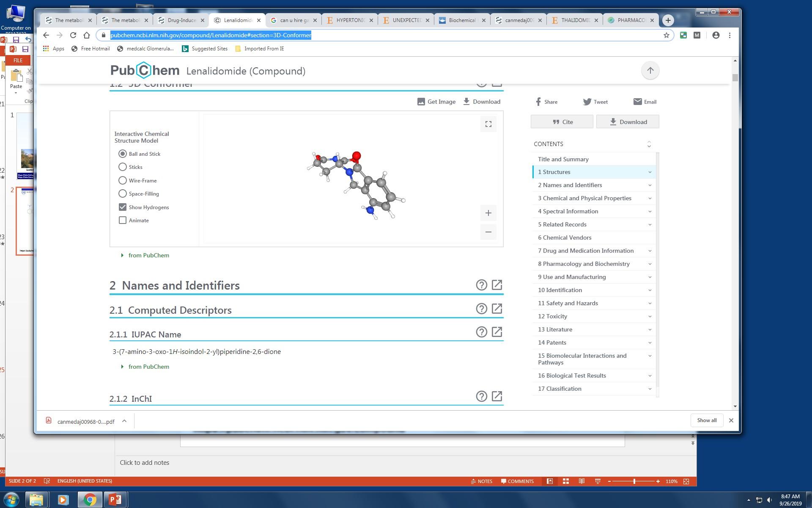This screenshot has height=508, width=812.
Task: Open Names and Identifiers in new window
Action: (497, 285)
